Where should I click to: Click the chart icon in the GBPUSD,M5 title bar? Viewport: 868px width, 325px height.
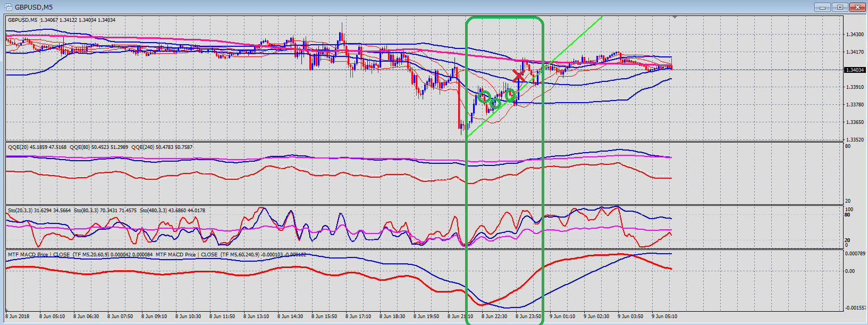coord(8,7)
